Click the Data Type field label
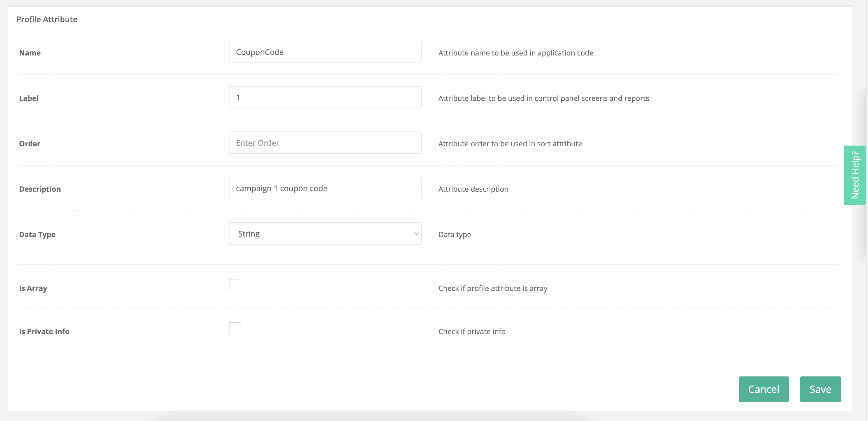This screenshot has height=421, width=868. [37, 235]
